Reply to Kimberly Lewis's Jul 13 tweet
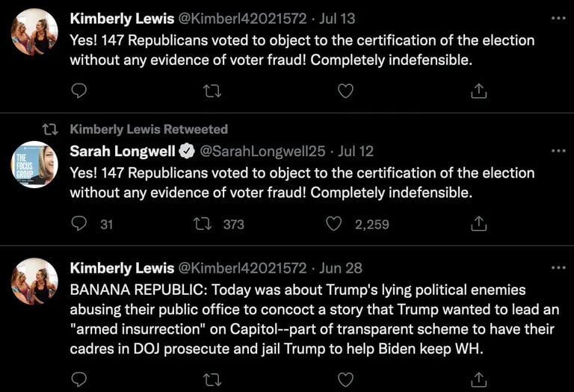 click(x=78, y=91)
